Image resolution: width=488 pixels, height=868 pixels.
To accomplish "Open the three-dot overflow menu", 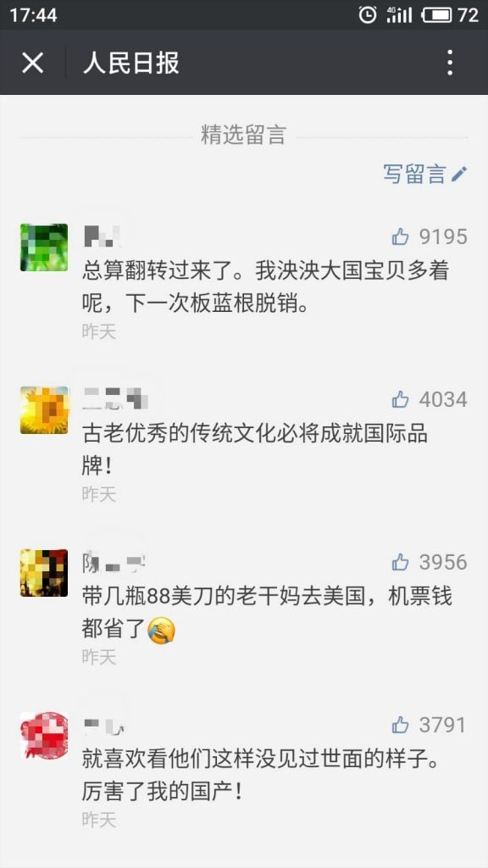I will 450,63.
